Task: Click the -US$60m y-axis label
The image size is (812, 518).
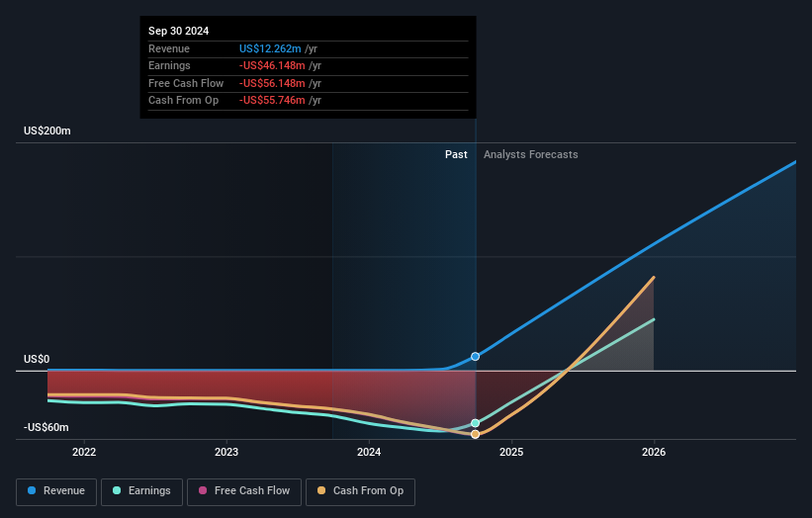Action: [46, 427]
